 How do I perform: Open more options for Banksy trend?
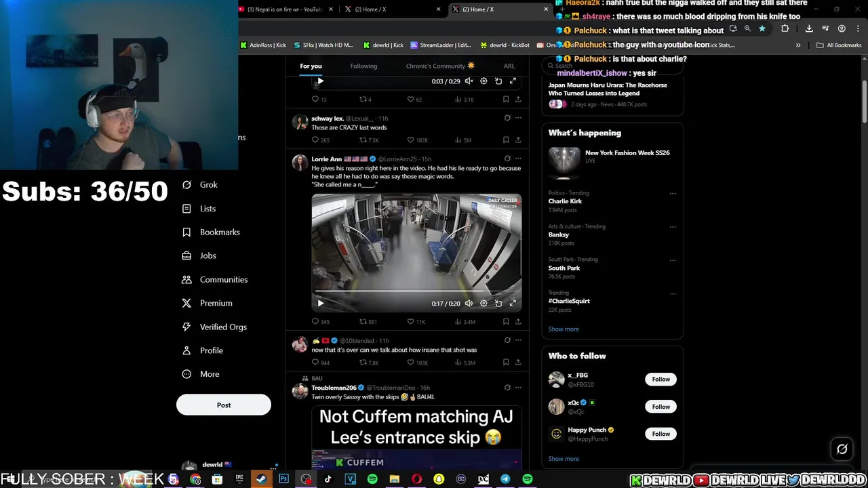[x=673, y=227]
